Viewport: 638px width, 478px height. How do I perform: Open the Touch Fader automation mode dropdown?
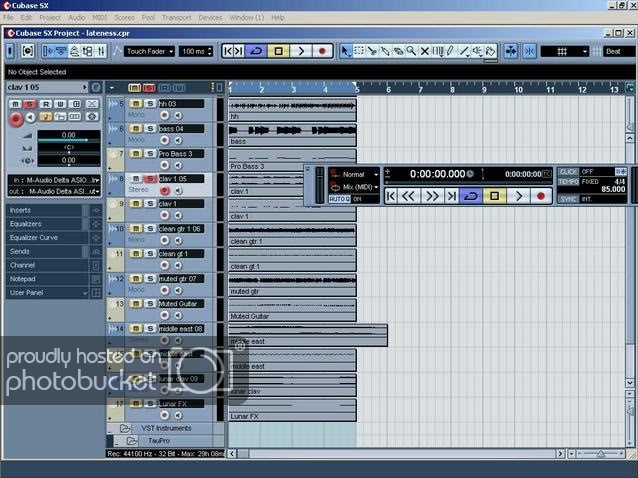click(x=149, y=51)
